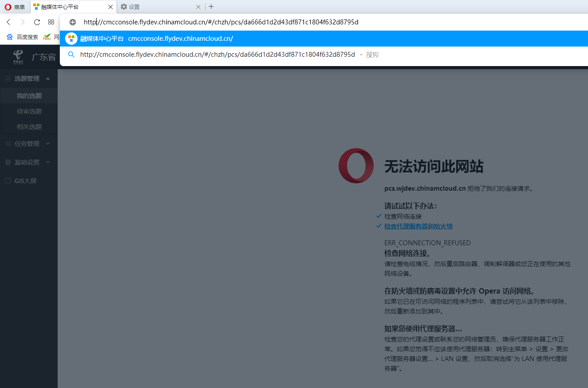Image resolution: width=588 pixels, height=388 pixels.
Task: Click the hao bookmark icon
Action: [x=47, y=37]
